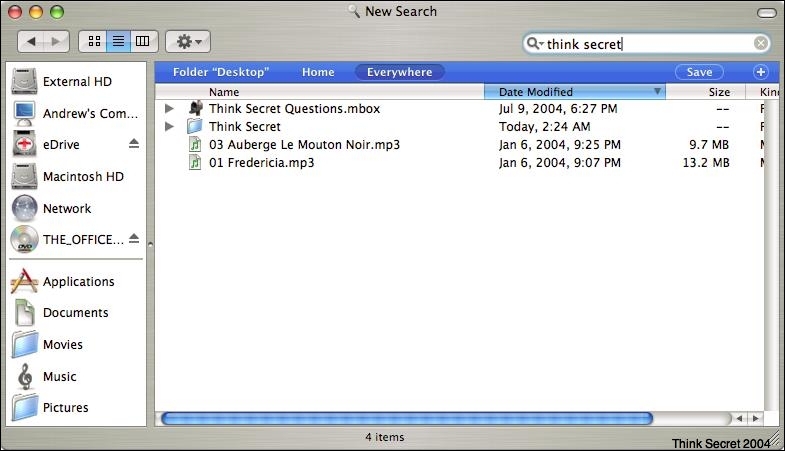
Task: Switch to list view
Action: 118,41
